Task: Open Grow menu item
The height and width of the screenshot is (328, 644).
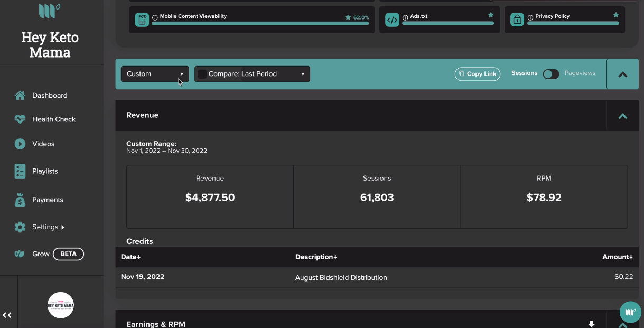Action: tap(41, 254)
